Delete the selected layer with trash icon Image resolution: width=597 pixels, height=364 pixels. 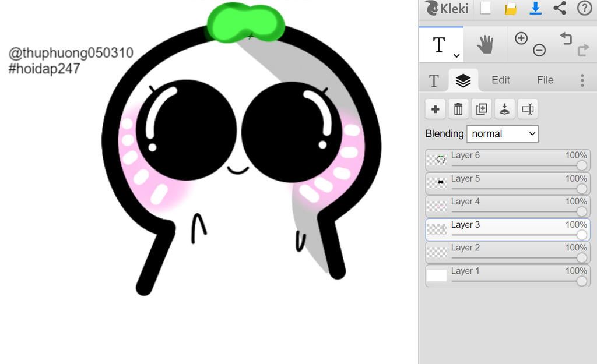click(x=458, y=109)
